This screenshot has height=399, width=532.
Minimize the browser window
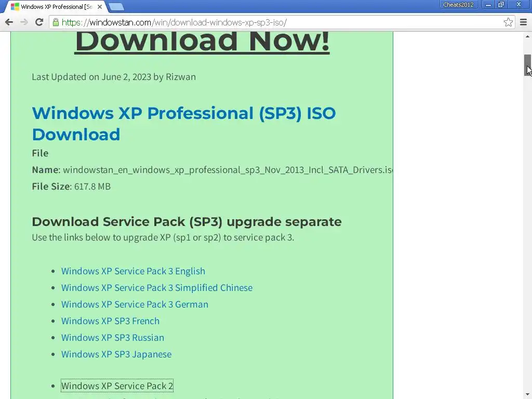click(x=488, y=5)
